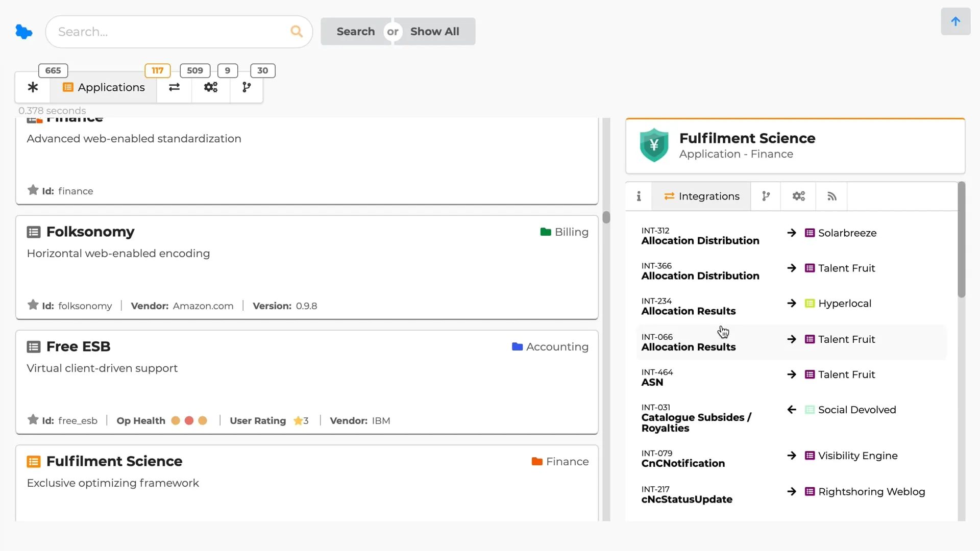Open the gears tab in detail panel
The image size is (980, 551).
[799, 196]
